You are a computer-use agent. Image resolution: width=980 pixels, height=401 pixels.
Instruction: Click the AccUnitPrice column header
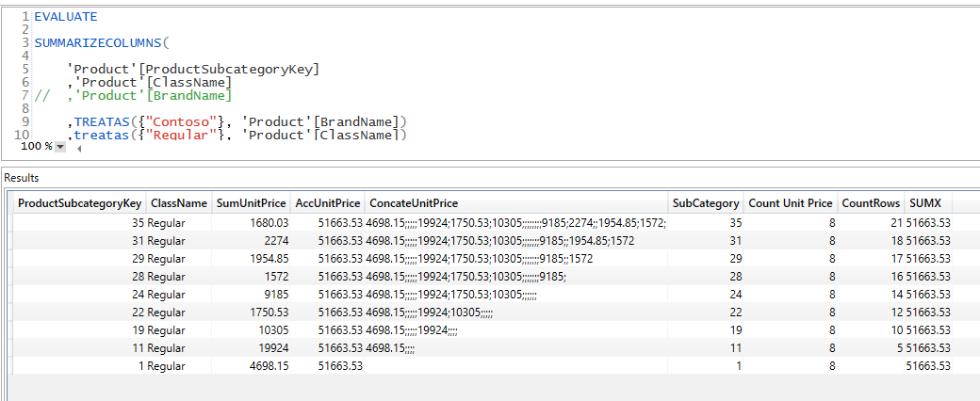click(x=328, y=203)
